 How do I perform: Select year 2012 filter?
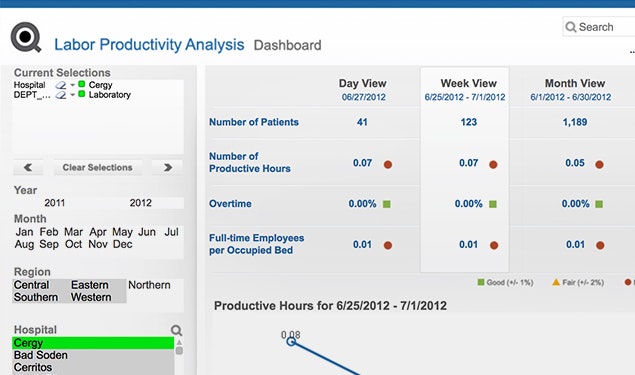(141, 203)
